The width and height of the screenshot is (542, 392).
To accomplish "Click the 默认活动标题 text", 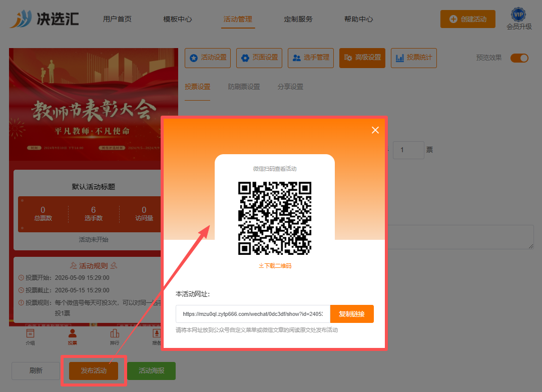I will tap(93, 187).
